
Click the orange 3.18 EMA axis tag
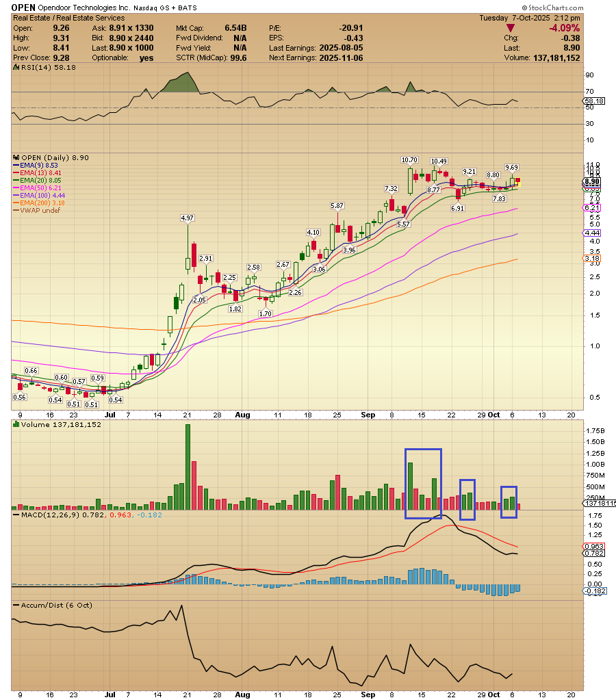click(592, 259)
